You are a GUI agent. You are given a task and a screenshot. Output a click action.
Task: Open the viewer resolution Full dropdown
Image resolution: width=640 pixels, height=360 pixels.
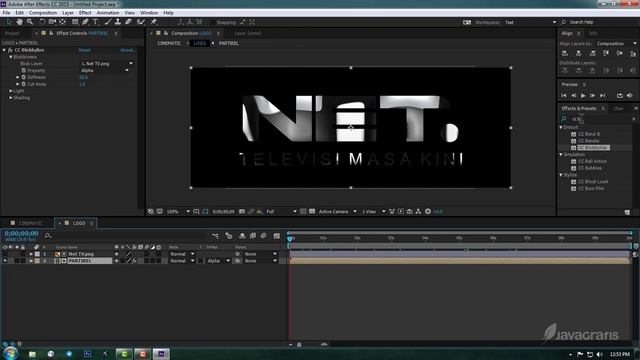point(281,211)
